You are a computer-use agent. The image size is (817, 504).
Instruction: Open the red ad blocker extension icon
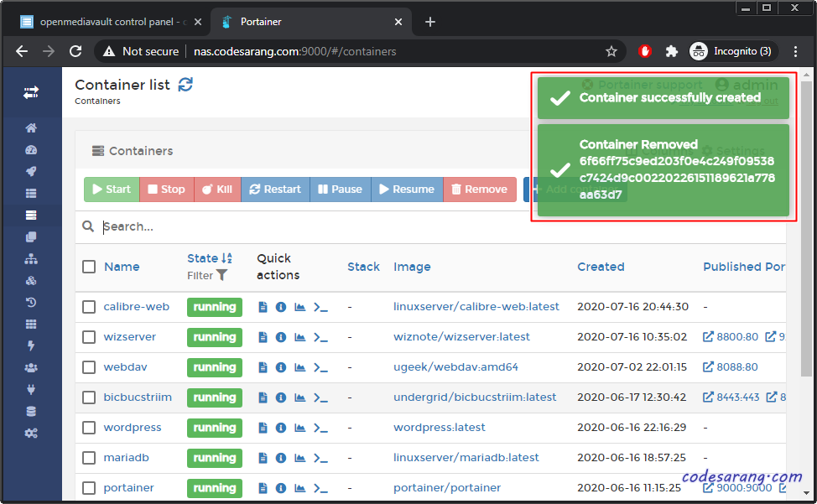point(645,51)
